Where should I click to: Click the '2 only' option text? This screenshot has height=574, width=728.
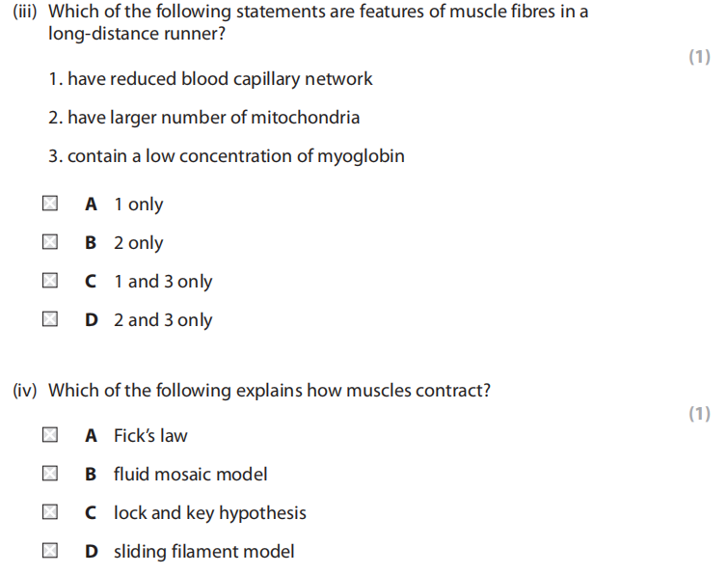tap(138, 243)
